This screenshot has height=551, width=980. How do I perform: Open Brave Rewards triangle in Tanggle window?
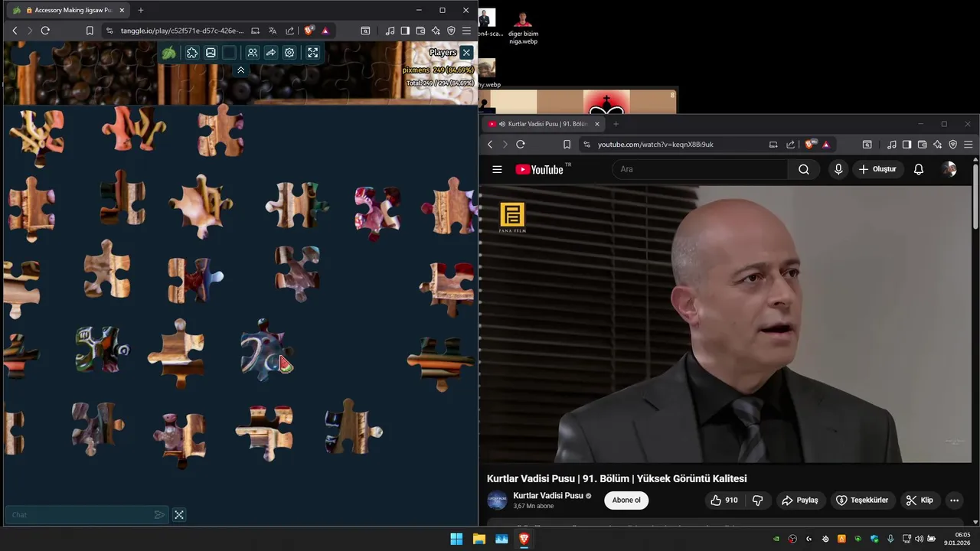click(x=325, y=31)
